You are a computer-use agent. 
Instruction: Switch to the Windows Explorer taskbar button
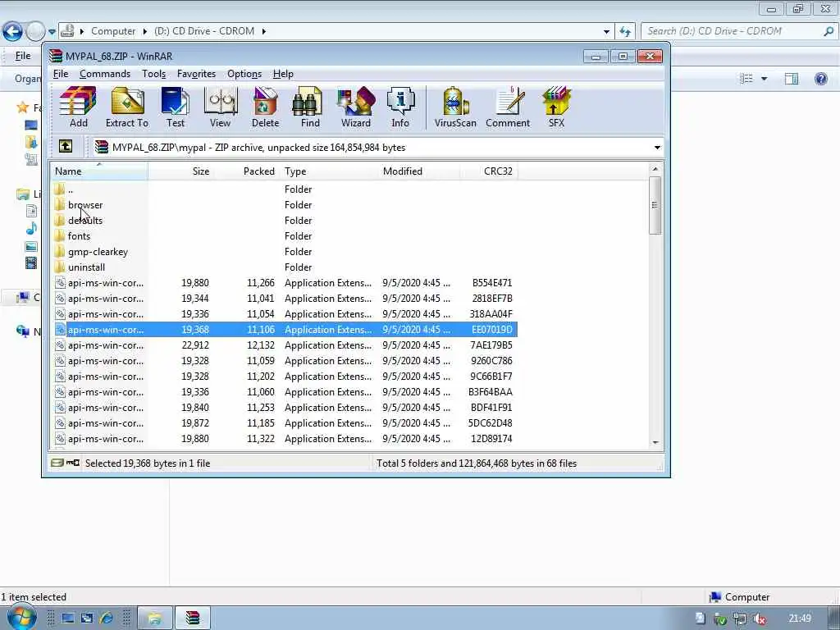[155, 619]
